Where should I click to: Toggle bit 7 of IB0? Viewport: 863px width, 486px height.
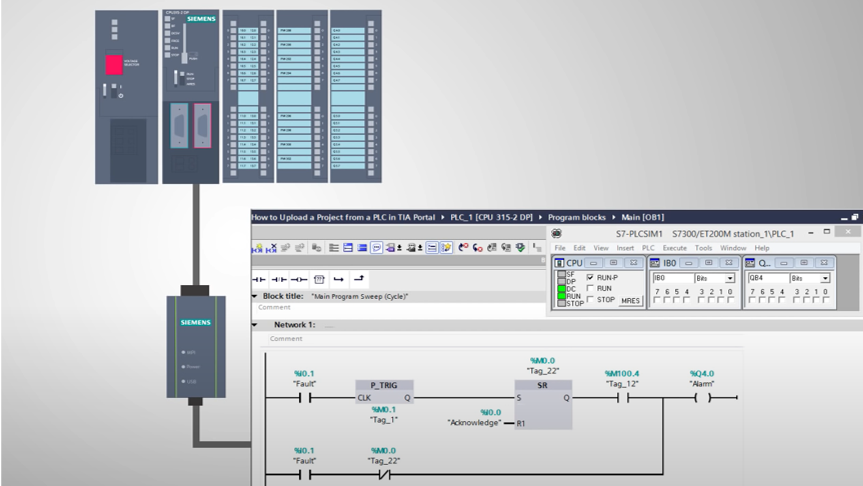coord(657,300)
